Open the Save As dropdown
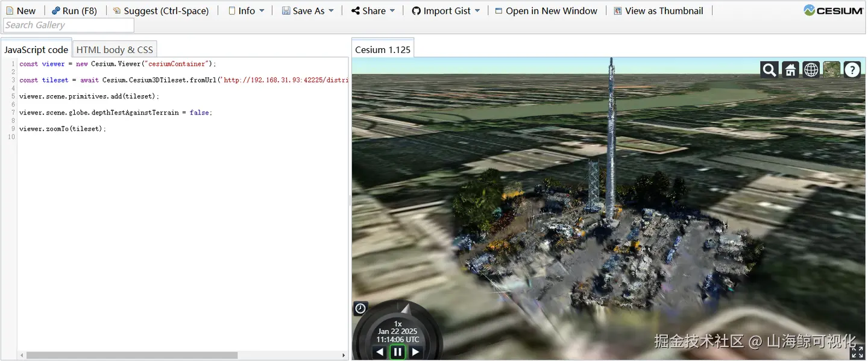This screenshot has height=361, width=868. click(x=307, y=11)
